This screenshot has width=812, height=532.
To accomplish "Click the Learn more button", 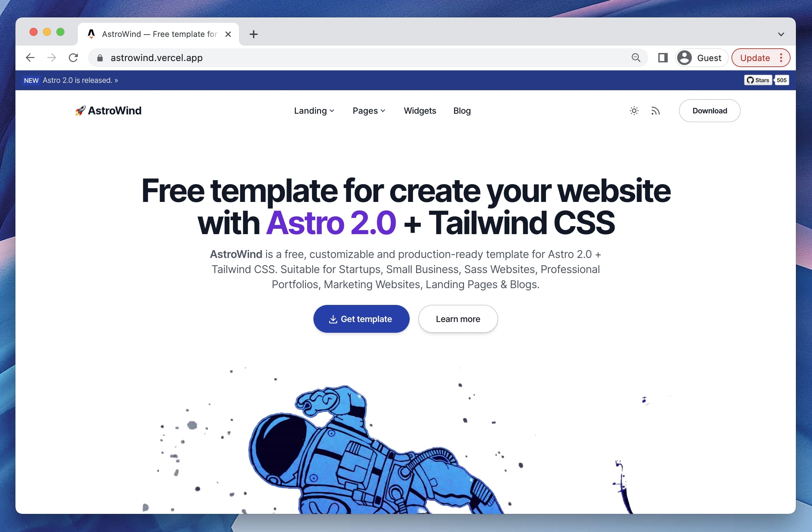I will pos(459,319).
